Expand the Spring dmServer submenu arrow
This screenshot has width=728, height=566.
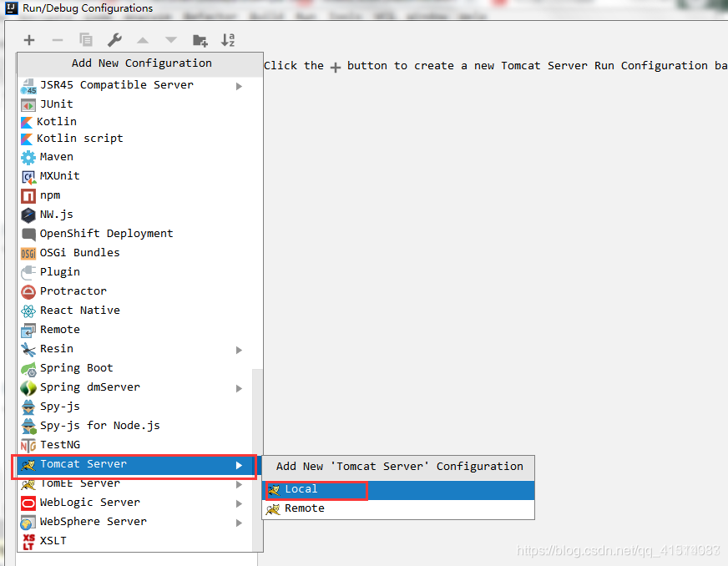click(239, 389)
